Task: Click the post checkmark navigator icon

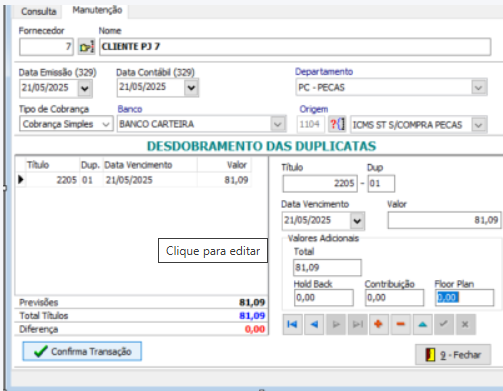Action: coord(444,324)
